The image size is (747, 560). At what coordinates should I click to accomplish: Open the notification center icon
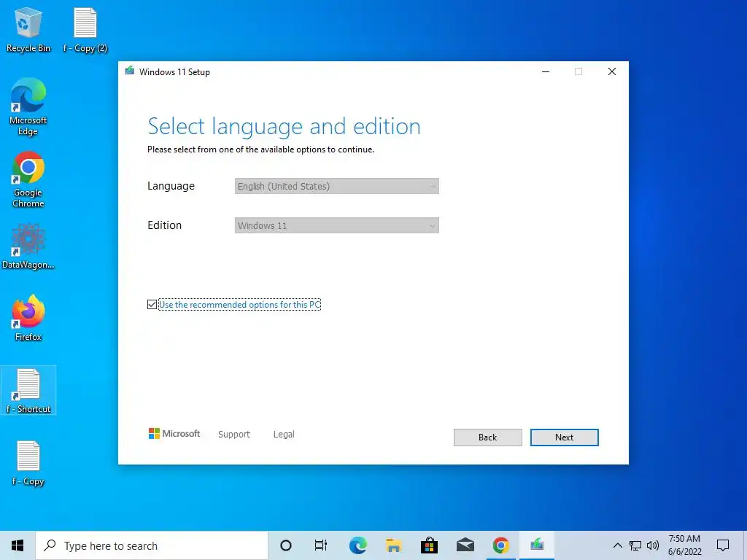pos(723,545)
